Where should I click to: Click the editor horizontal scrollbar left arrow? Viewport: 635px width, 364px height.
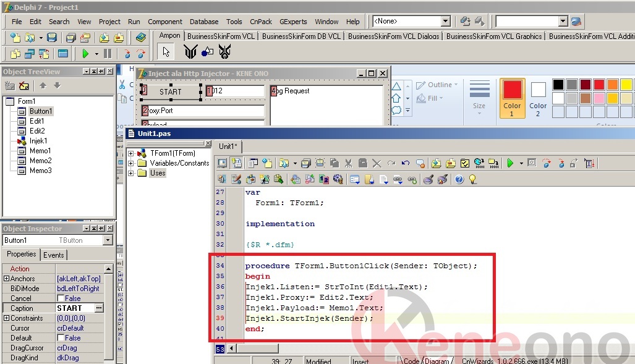point(232,348)
